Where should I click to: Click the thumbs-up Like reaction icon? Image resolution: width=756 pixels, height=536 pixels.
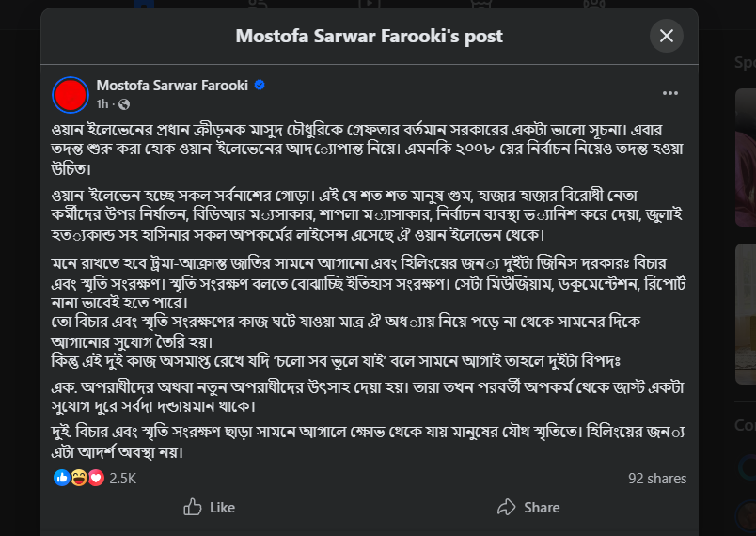pyautogui.click(x=62, y=478)
